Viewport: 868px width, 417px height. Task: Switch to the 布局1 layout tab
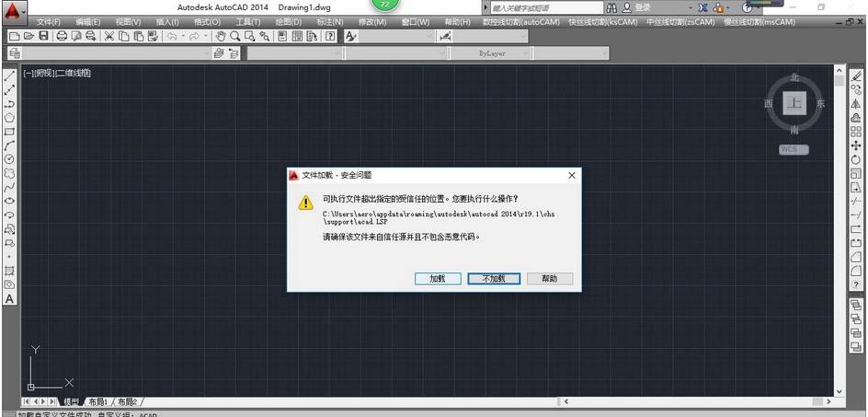pyautogui.click(x=98, y=401)
